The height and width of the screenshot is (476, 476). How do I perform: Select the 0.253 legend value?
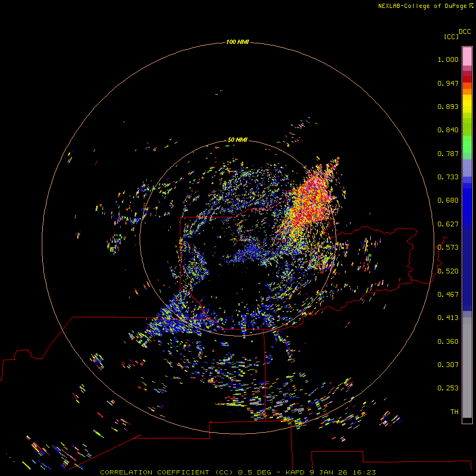click(448, 388)
